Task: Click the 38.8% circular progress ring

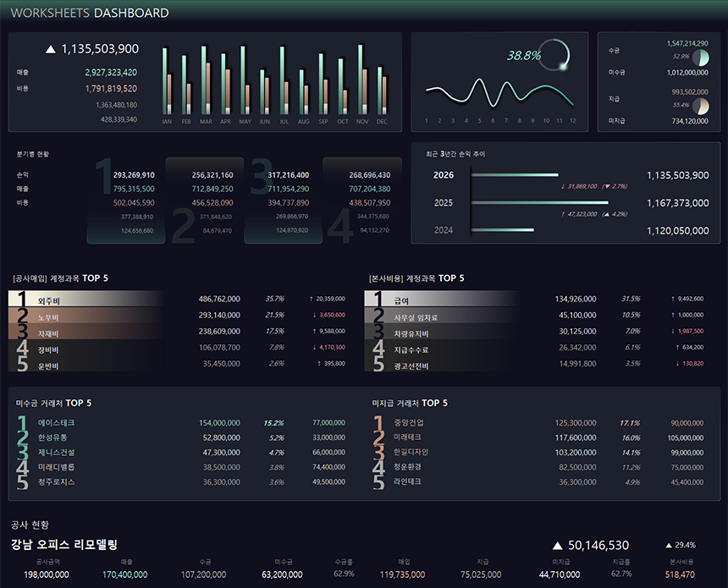Action: click(554, 55)
